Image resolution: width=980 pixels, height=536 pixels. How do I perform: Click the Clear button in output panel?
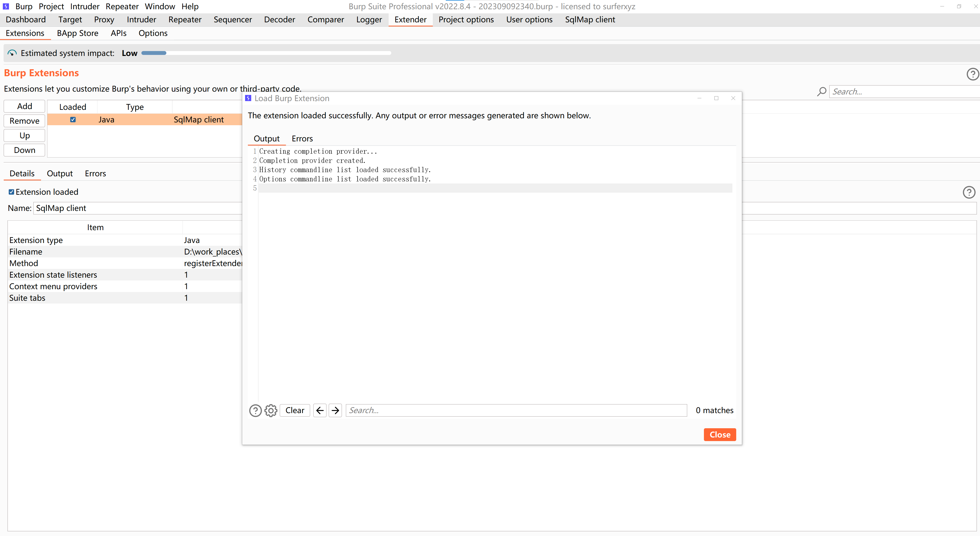point(295,410)
